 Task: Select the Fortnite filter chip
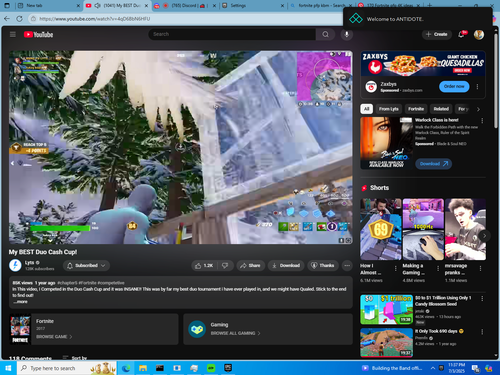(x=416, y=109)
